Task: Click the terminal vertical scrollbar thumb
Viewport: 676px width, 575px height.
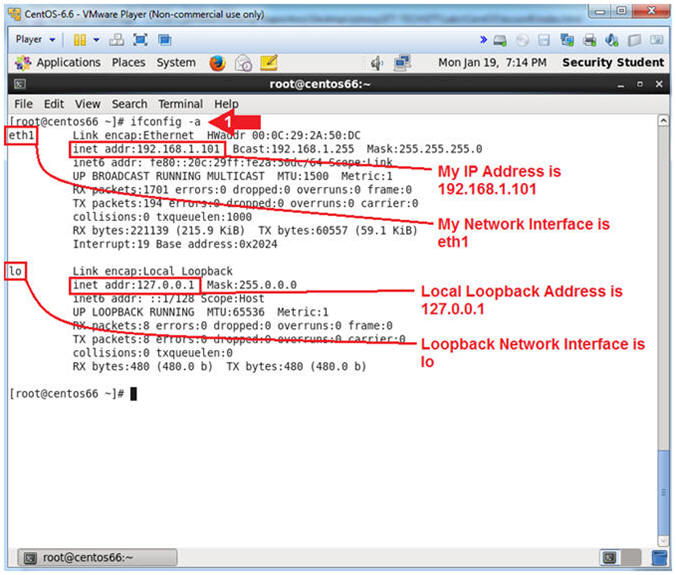Action: [x=663, y=492]
